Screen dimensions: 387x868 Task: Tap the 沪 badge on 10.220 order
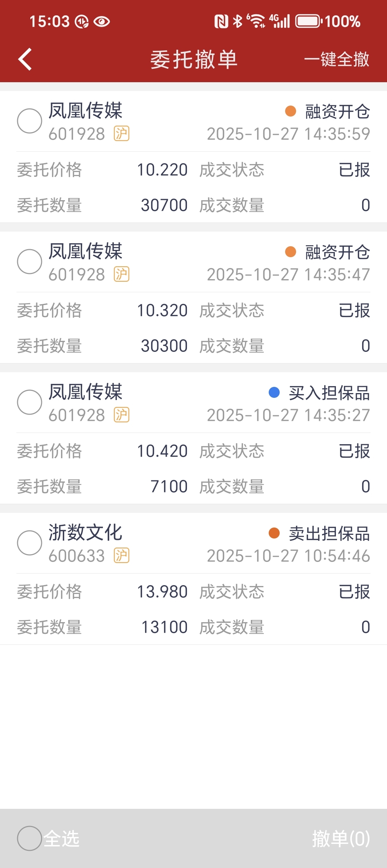coord(122,133)
